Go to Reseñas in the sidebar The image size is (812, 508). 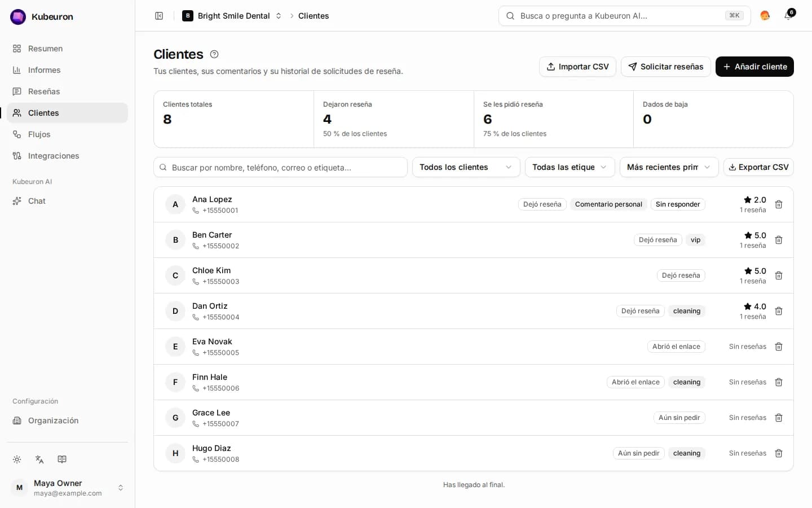[67, 91]
